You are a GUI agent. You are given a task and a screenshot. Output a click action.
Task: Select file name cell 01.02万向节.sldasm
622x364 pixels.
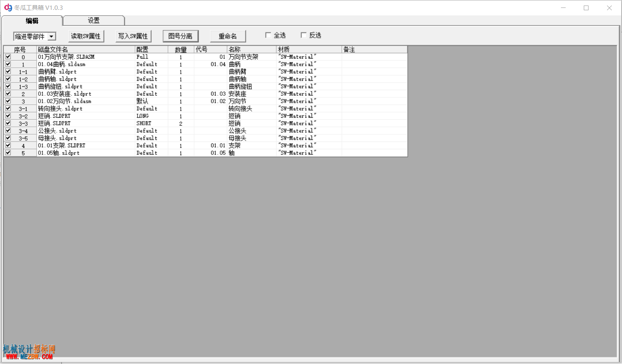coord(86,101)
